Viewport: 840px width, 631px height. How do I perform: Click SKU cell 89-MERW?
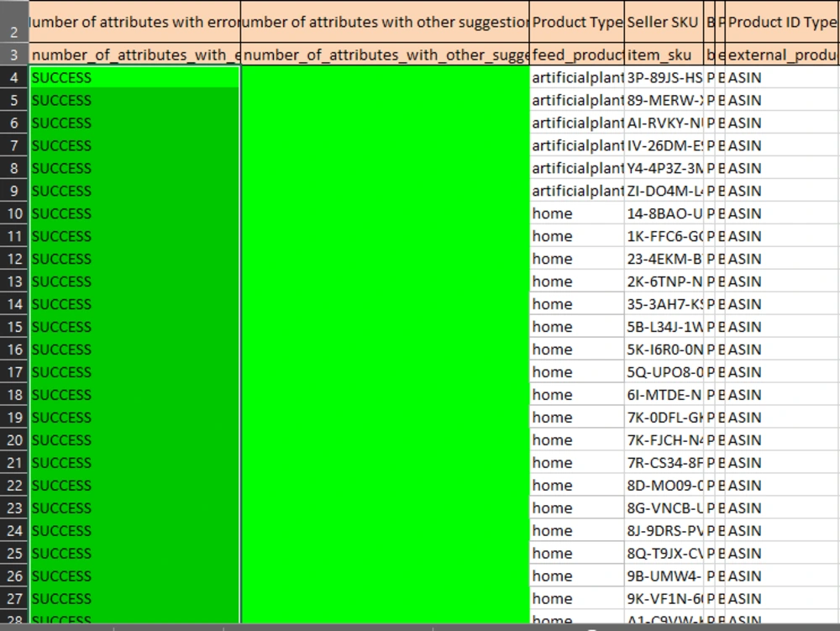tap(664, 100)
